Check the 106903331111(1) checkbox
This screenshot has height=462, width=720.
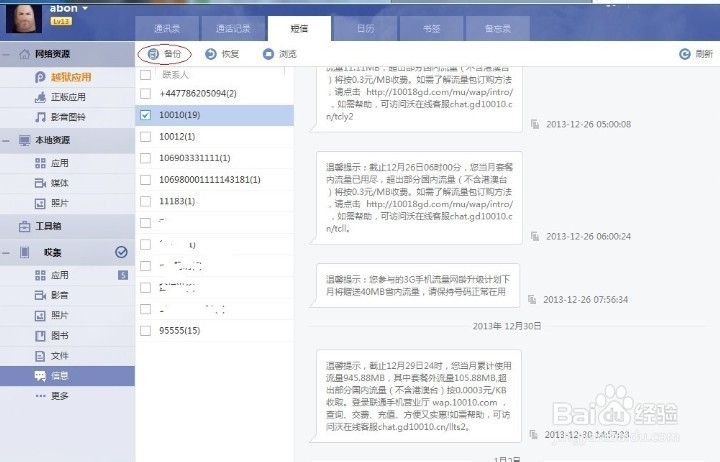pyautogui.click(x=146, y=158)
